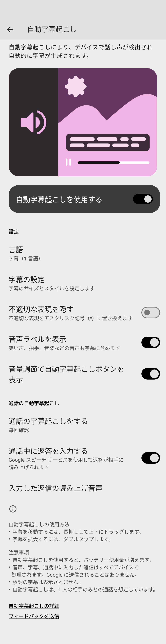The image size is (166, 644).
Task: Click the progress bar in the illustration
Action: point(113,162)
